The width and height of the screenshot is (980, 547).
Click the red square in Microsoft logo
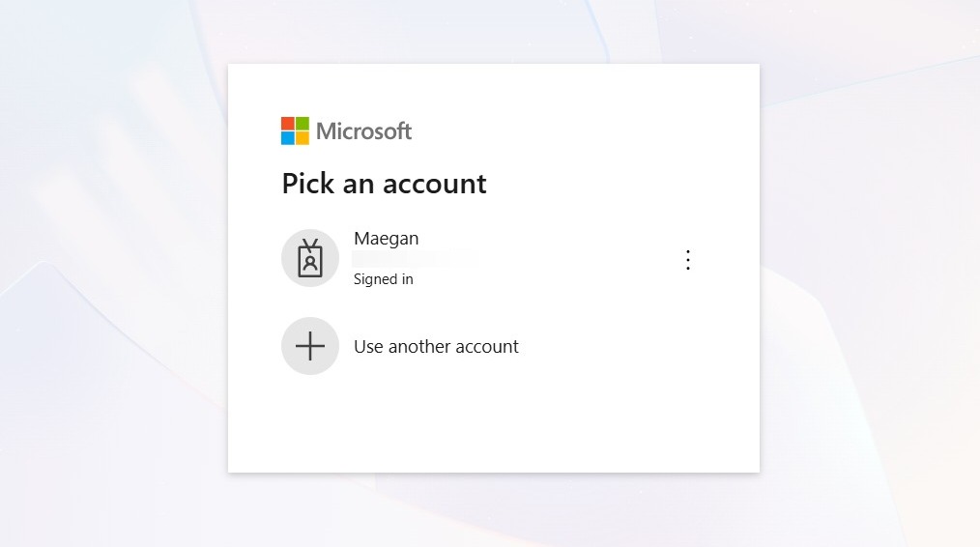pos(287,123)
